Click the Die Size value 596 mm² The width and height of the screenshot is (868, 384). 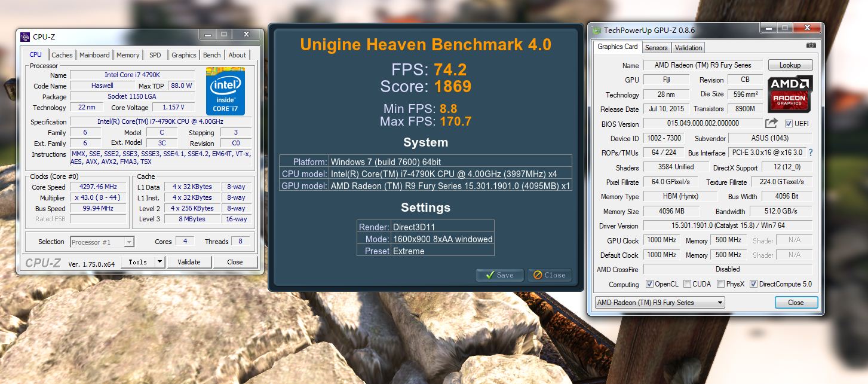coord(746,94)
